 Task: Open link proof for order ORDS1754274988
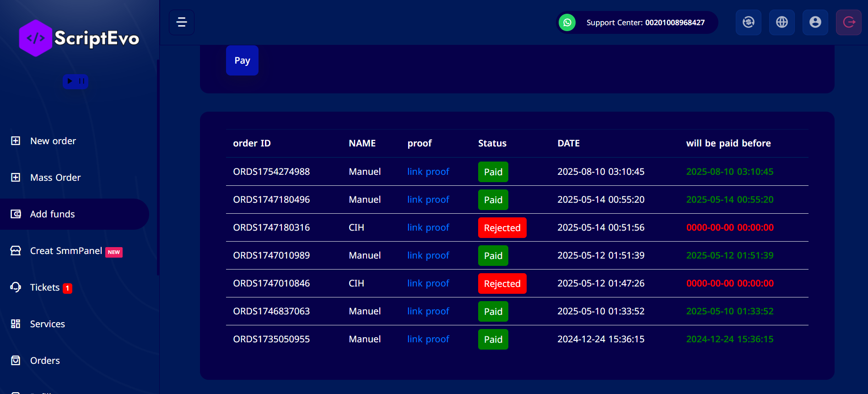pos(428,172)
